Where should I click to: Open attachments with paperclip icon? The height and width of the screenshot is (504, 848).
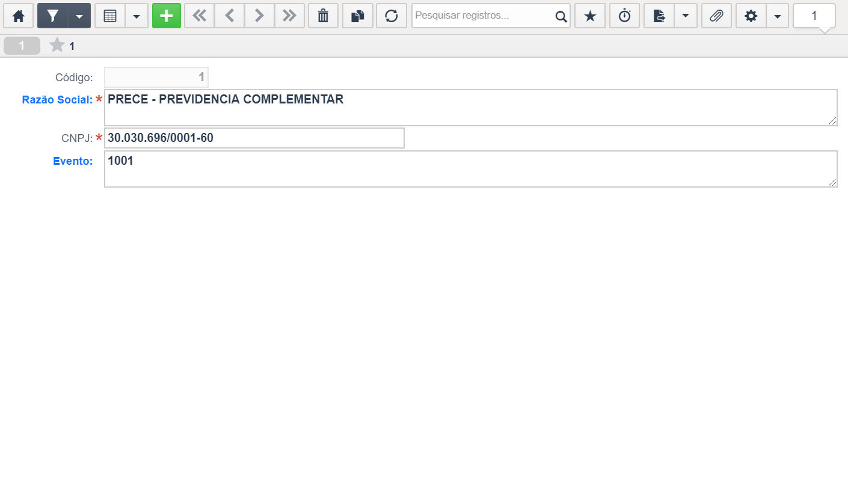pyautogui.click(x=716, y=16)
